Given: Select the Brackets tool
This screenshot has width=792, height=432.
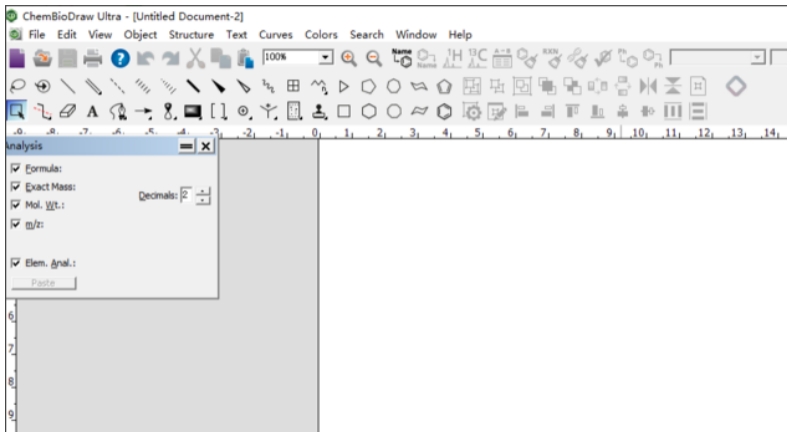Looking at the screenshot, I should (218, 111).
